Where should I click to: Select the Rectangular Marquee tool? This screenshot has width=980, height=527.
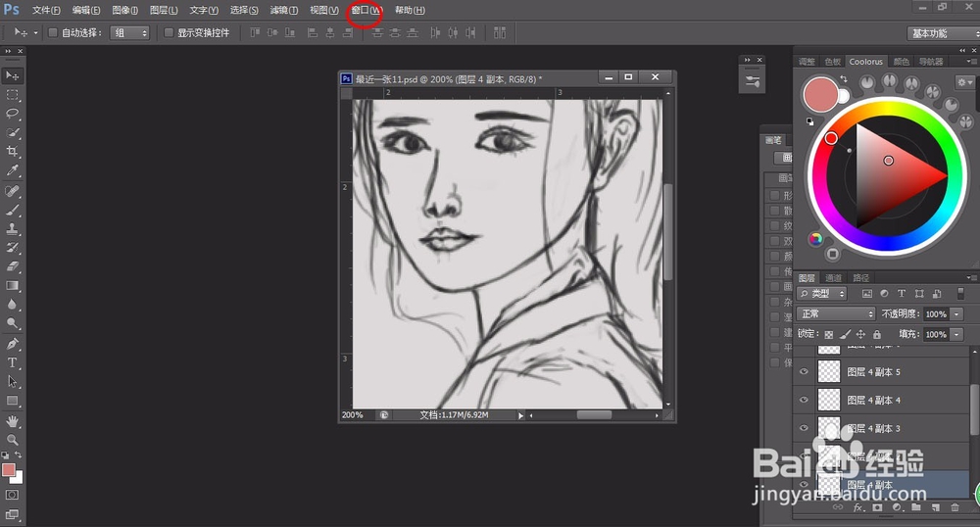12,95
